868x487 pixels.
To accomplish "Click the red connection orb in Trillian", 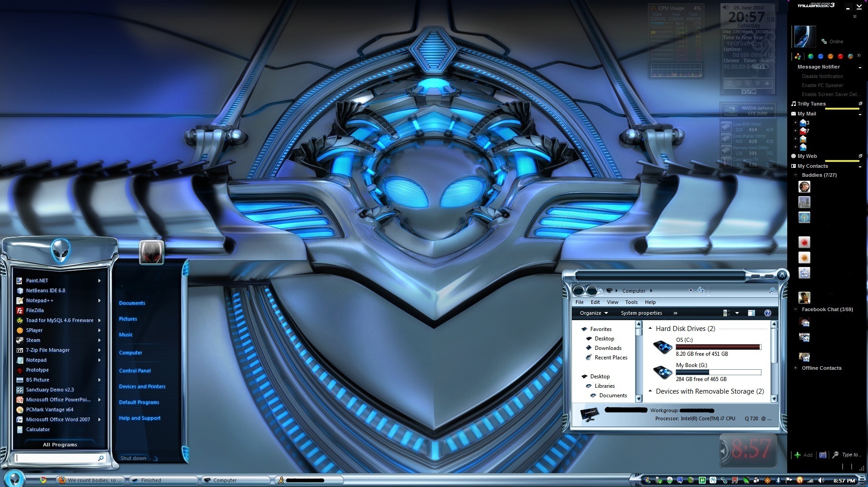I will (x=840, y=56).
